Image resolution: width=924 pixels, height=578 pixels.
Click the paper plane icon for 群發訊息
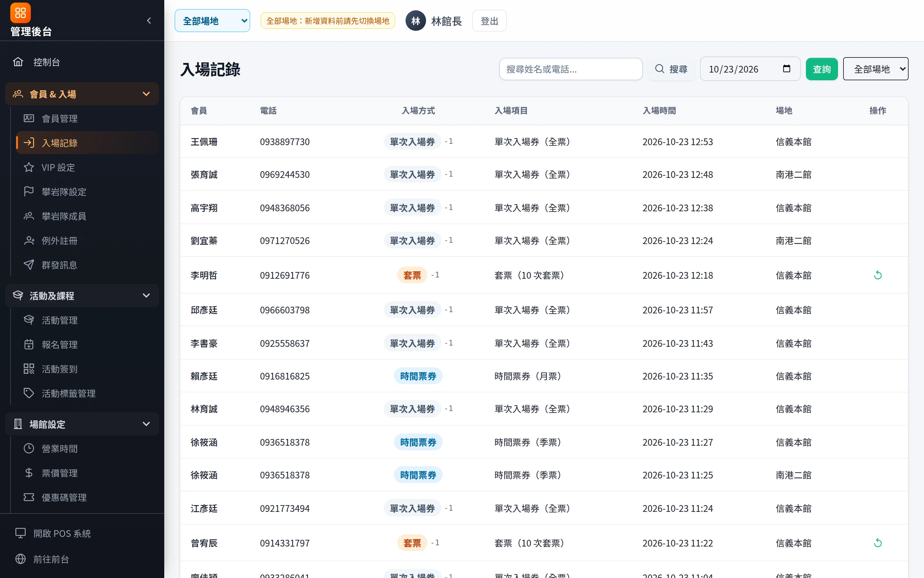(x=29, y=265)
